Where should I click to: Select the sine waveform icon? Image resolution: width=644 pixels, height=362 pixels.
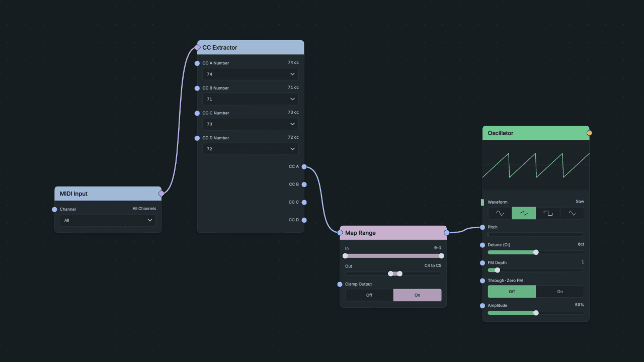click(500, 213)
